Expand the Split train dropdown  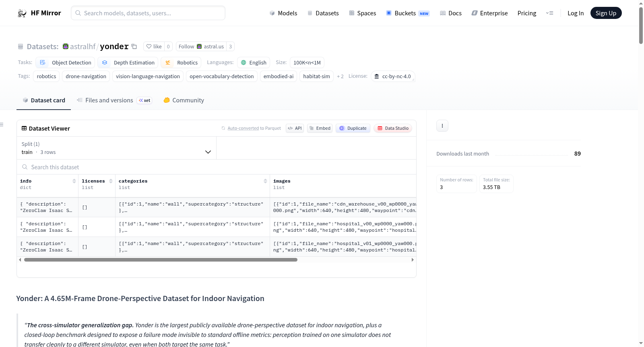coord(116,148)
